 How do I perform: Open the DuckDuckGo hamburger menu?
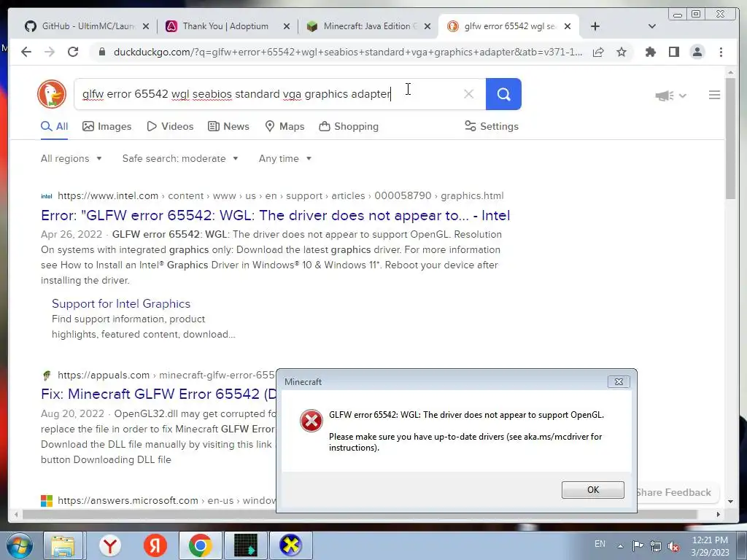pos(714,96)
